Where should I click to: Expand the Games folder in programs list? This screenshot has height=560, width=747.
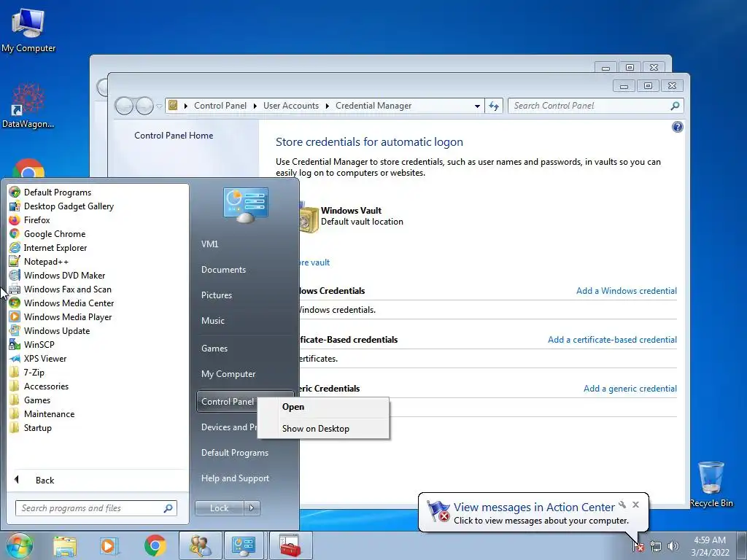36,400
